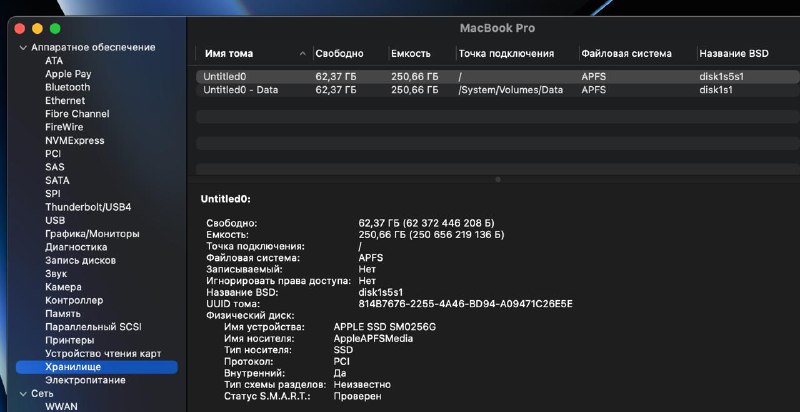Image resolution: width=800 pixels, height=412 pixels.
Task: Select USB in the sidebar
Action: tap(55, 220)
